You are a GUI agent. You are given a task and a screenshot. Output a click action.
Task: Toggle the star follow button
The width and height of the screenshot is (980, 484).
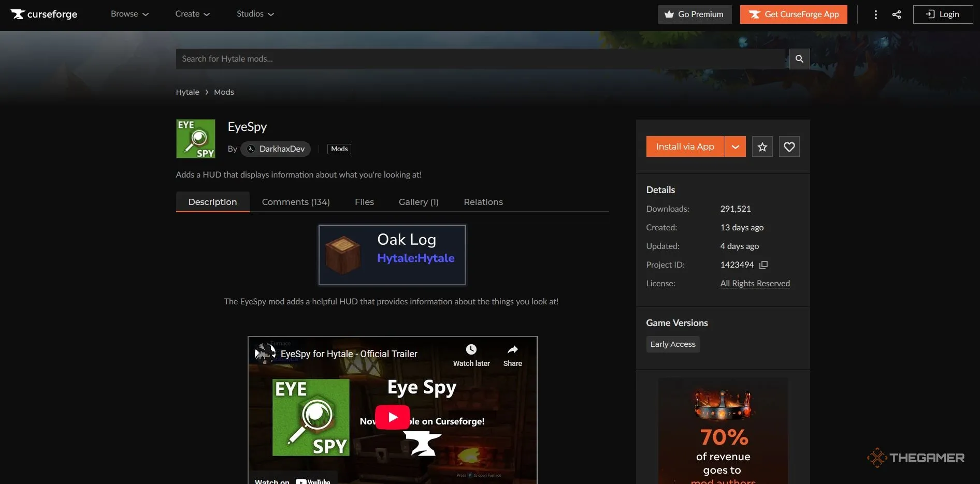pyautogui.click(x=762, y=147)
